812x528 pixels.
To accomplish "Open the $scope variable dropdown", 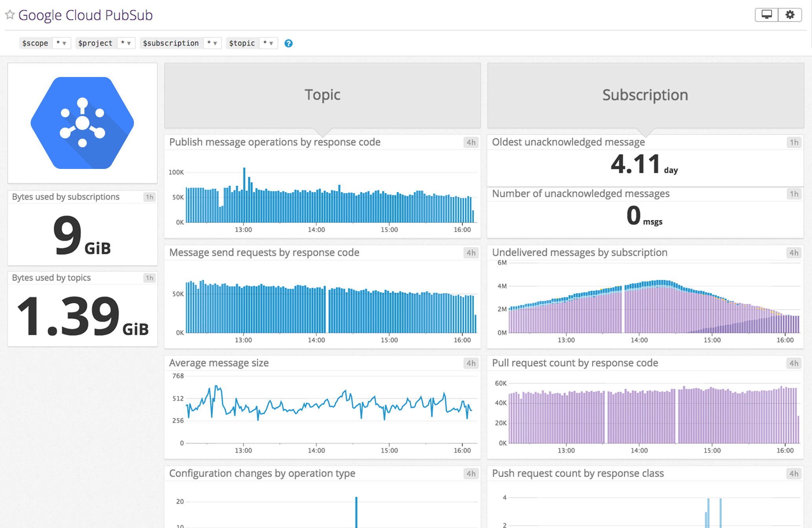I will click(61, 43).
